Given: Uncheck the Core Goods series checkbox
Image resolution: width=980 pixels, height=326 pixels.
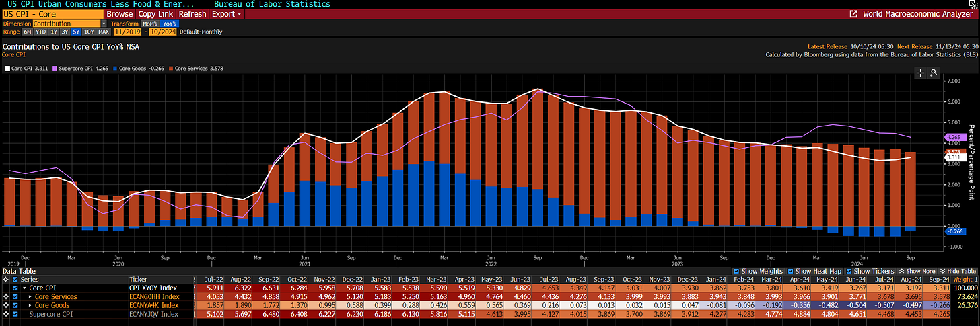Looking at the screenshot, I should [x=15, y=305].
